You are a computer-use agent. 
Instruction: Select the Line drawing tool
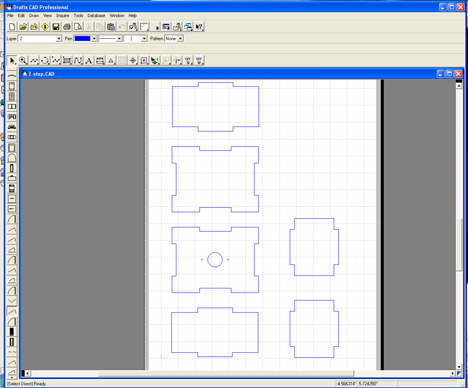tap(34, 61)
